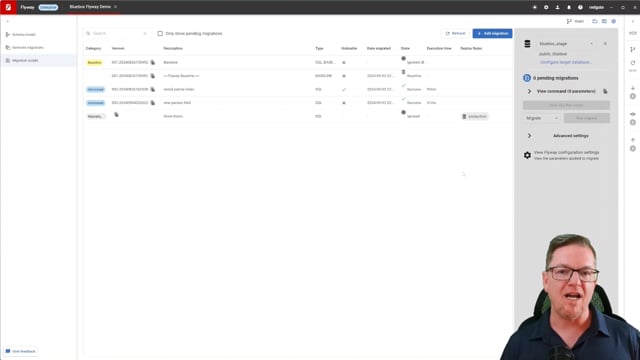This screenshot has height=360, width=640.
Task: Click the star icon in title bar
Action: 535,7
